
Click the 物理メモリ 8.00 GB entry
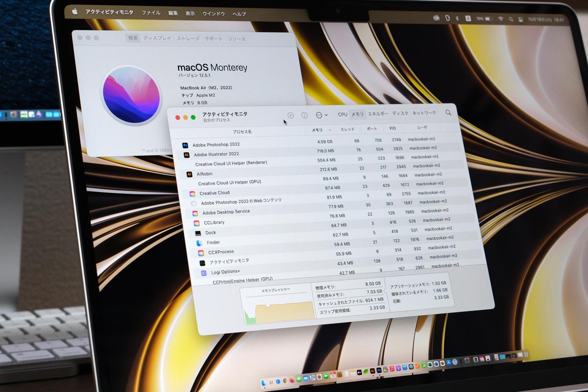pos(349,286)
